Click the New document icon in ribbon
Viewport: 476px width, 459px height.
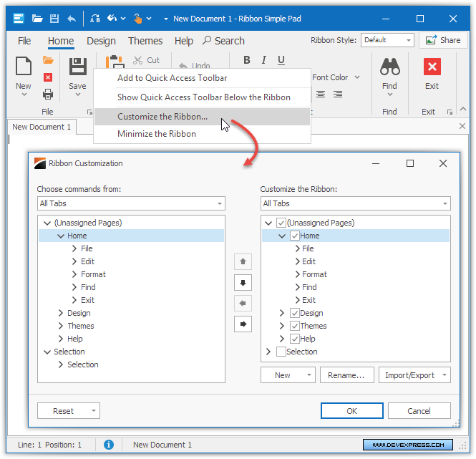click(x=24, y=67)
